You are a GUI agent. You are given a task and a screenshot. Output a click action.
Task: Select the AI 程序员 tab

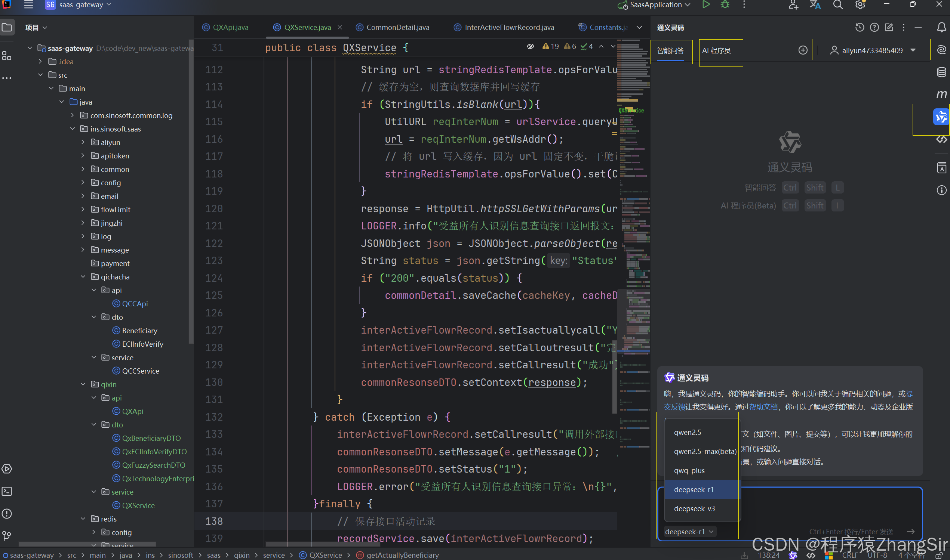tap(716, 50)
